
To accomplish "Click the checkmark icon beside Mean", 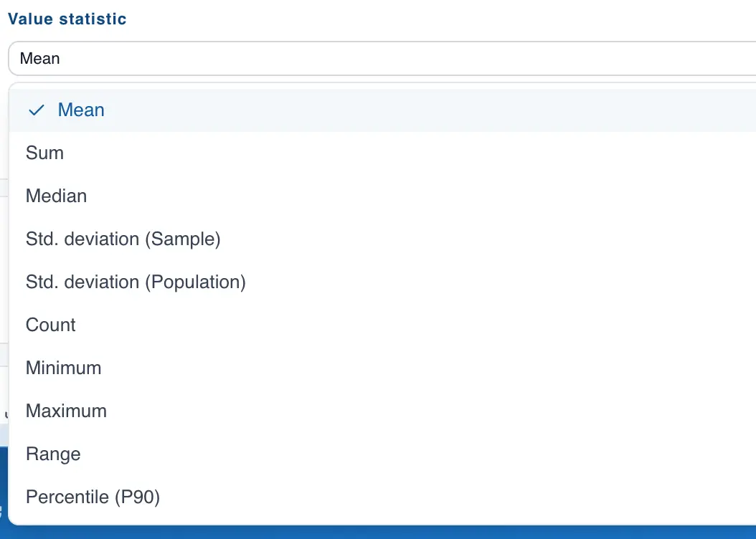I will 36,110.
